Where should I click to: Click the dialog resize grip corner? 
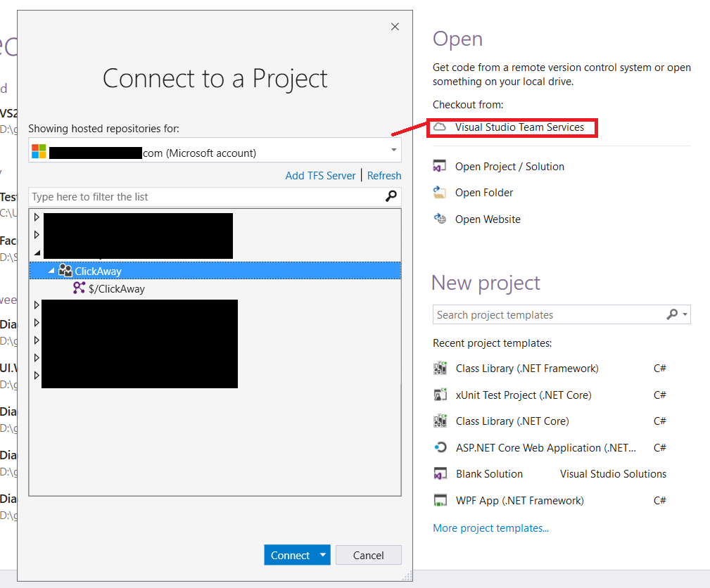pyautogui.click(x=407, y=576)
